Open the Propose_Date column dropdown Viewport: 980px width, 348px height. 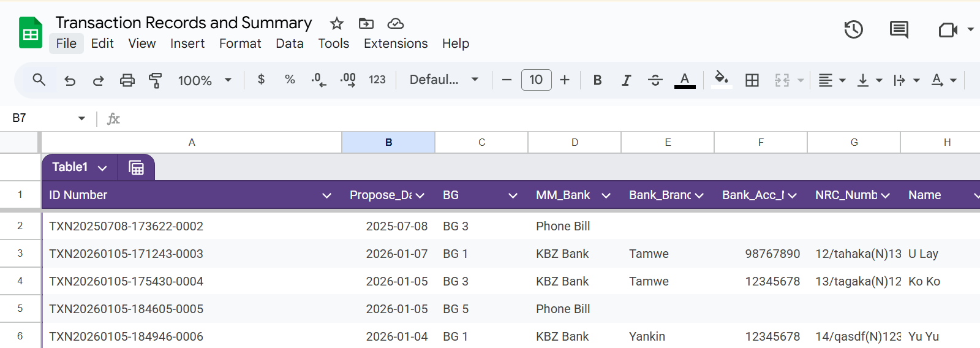(x=420, y=195)
